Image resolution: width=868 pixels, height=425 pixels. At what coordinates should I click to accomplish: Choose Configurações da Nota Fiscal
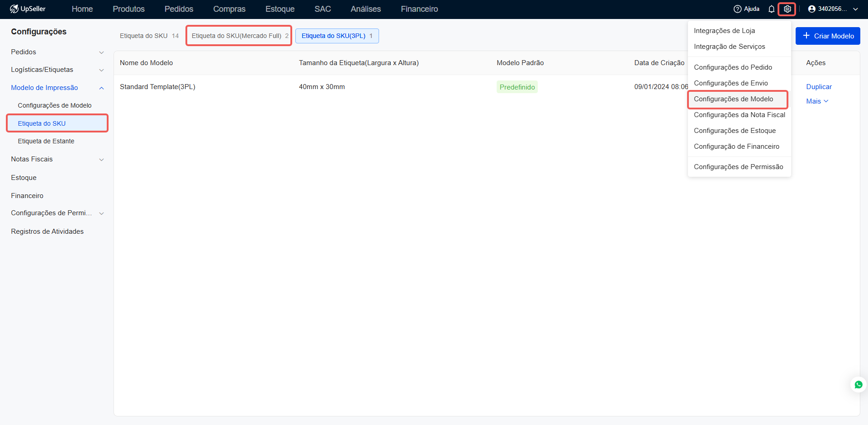739,115
